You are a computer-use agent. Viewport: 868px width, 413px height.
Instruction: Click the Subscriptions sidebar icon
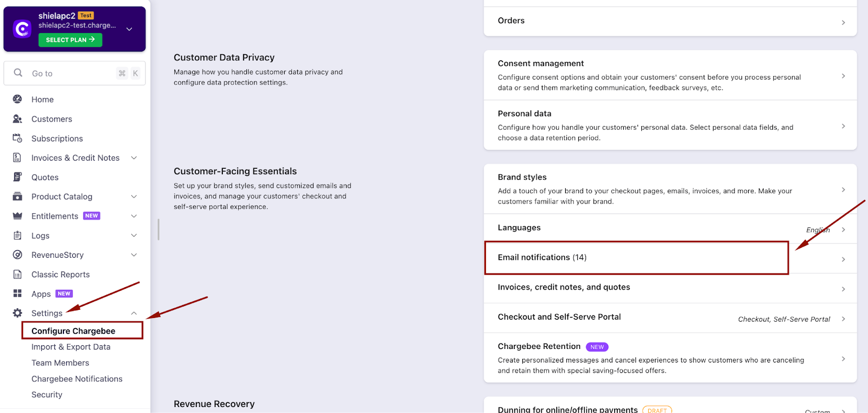tap(17, 138)
